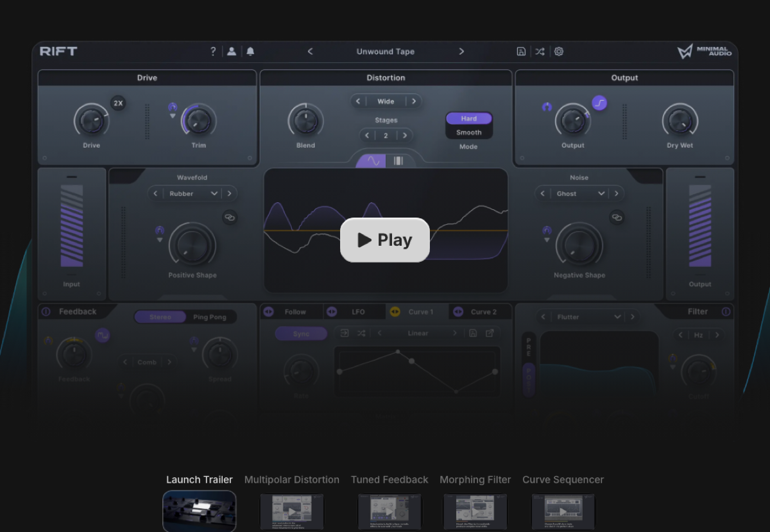Select next feedback type after Comb
This screenshot has width=770, height=532.
169,362
